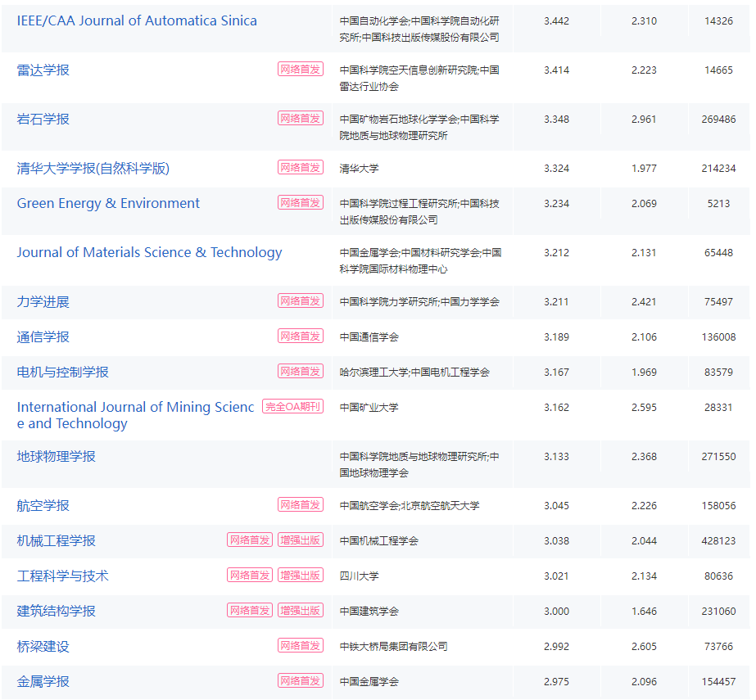Open the 机械工程学报 journal link
756x700 pixels.
tap(56, 541)
